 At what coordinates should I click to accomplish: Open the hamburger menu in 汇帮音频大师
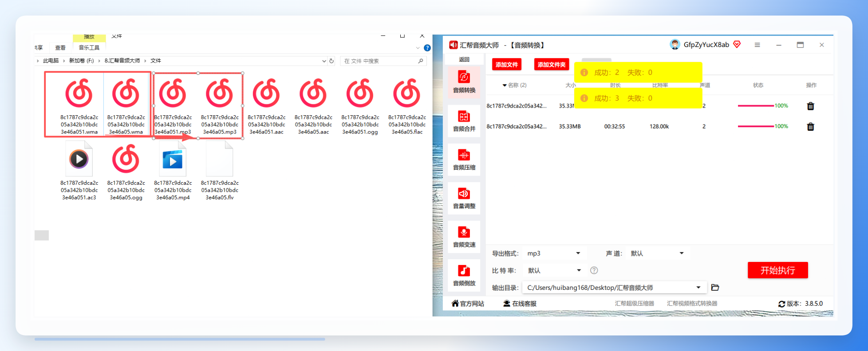pyautogui.click(x=757, y=45)
